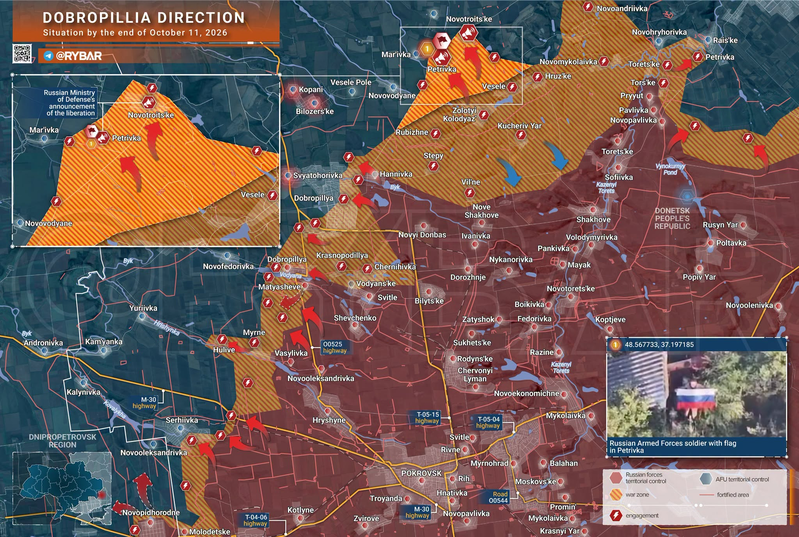
Task: Click the 'Serhiivka' town label
Action: click(182, 420)
